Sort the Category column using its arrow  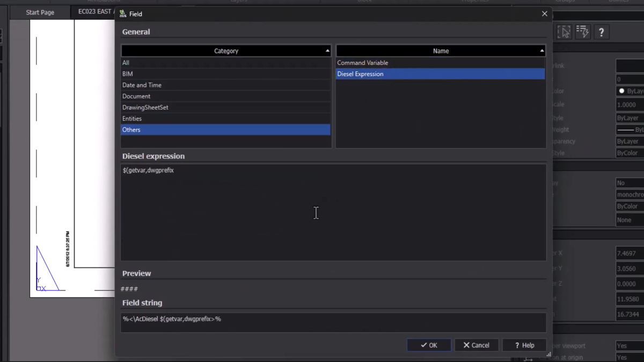[x=327, y=51]
